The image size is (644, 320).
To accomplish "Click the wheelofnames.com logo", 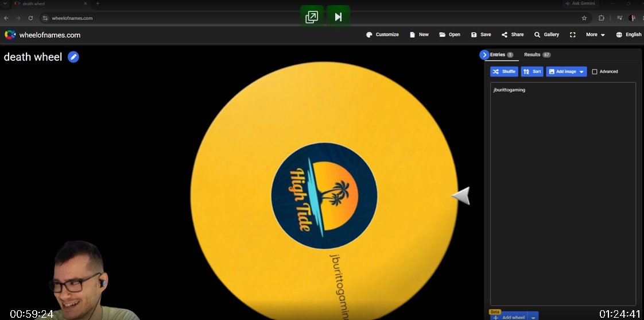I will coord(10,35).
